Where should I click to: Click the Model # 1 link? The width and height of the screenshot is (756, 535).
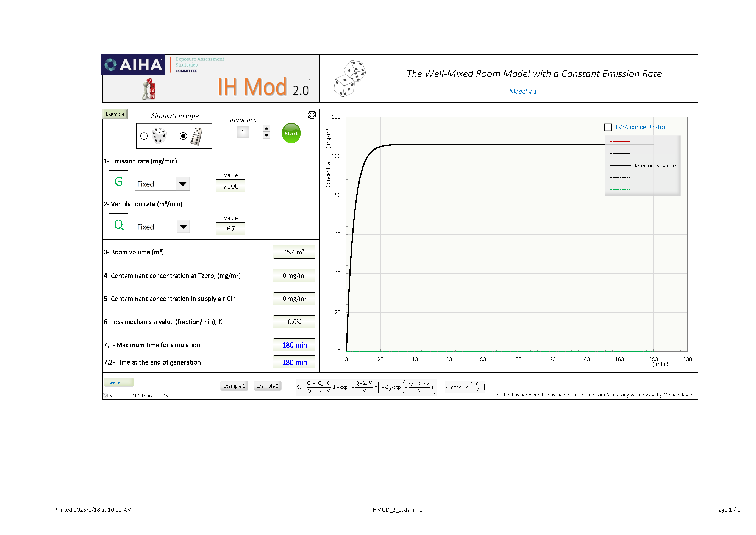pos(522,92)
